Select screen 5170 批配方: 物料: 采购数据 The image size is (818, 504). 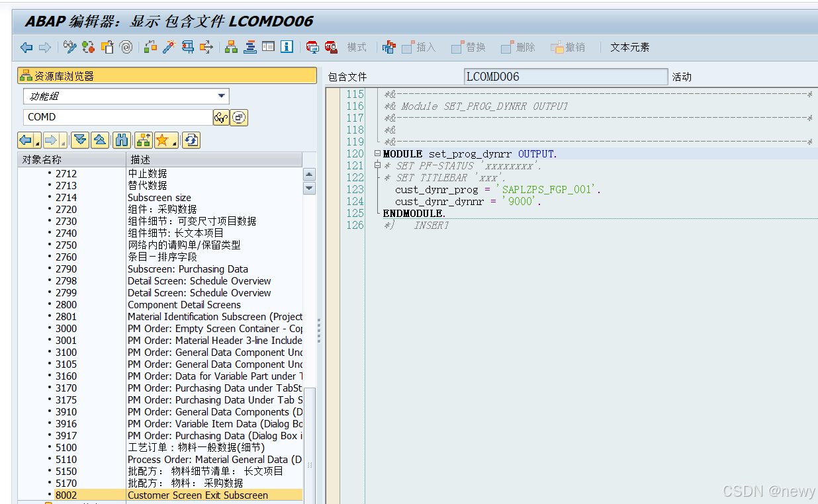[x=160, y=483]
